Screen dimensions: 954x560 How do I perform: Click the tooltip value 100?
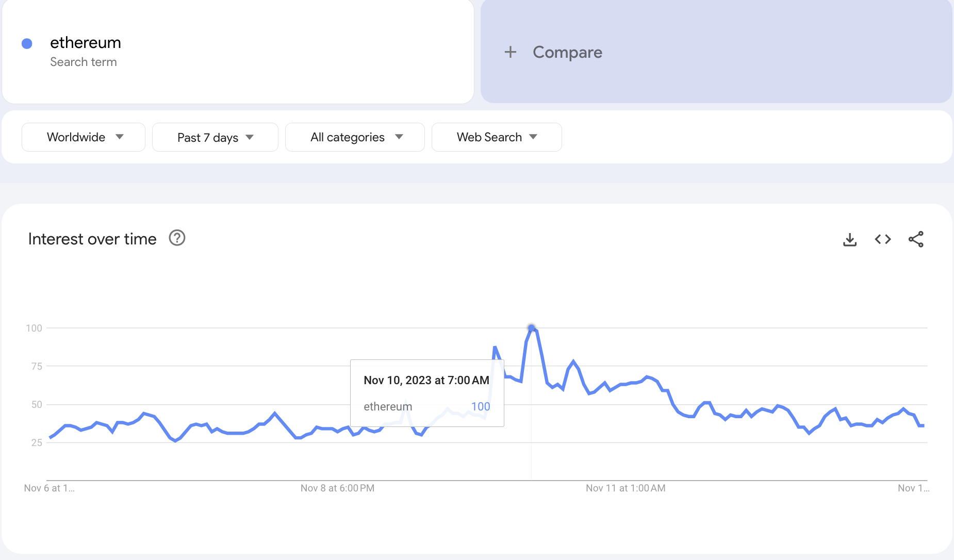coord(481,406)
